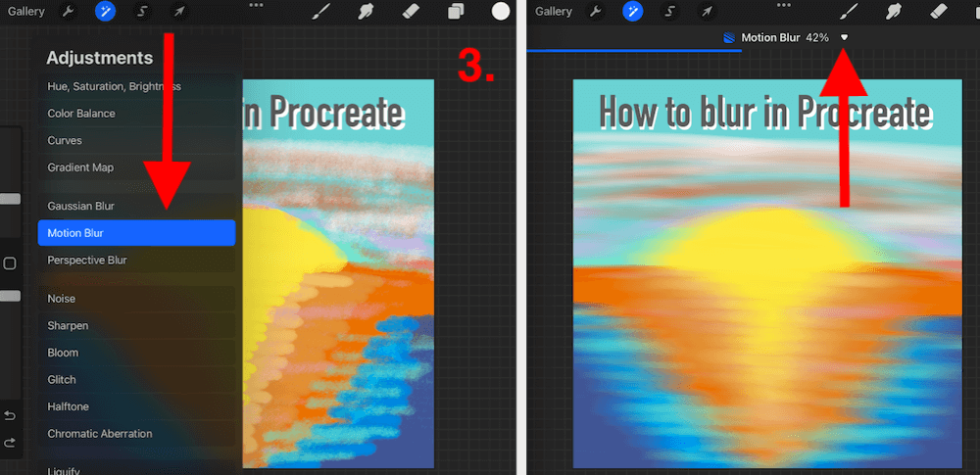Pick the Eraser tool in left screen

[x=411, y=11]
